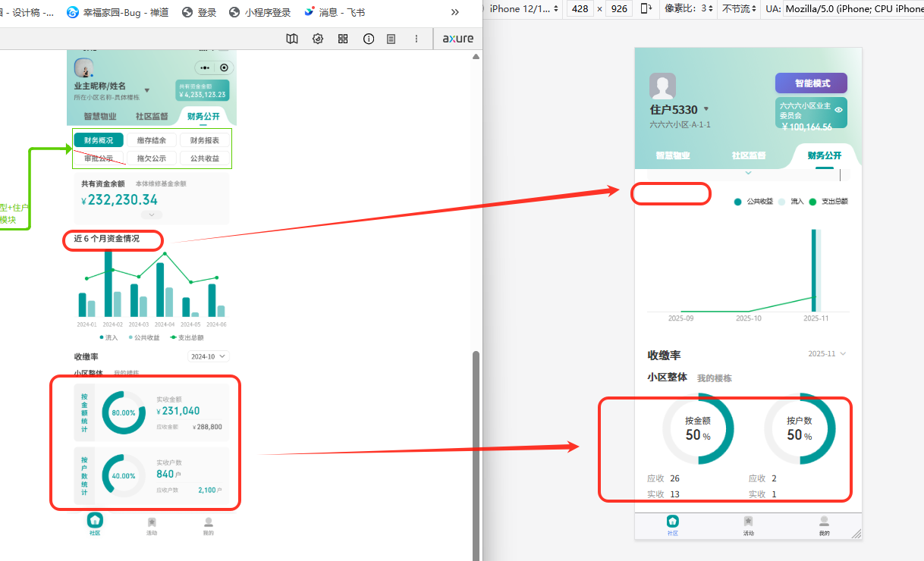Open the iPhone 12 device dropdown
The image size is (924, 561).
pyautogui.click(x=524, y=9)
